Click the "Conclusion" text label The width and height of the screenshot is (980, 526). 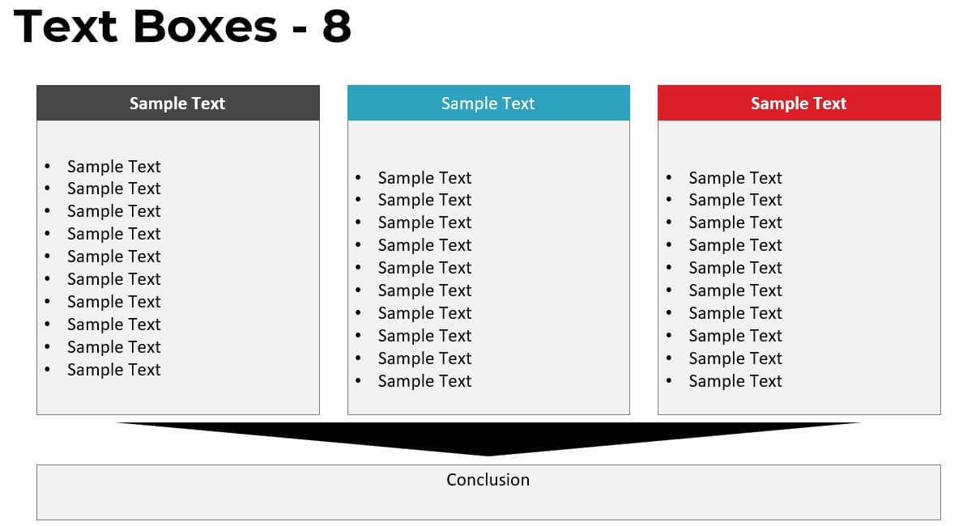click(x=488, y=479)
